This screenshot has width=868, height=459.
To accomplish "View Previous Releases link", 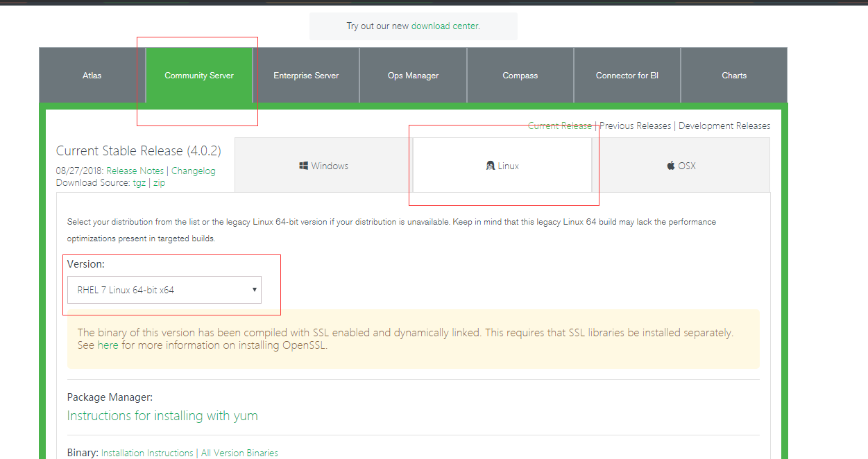I will (636, 125).
